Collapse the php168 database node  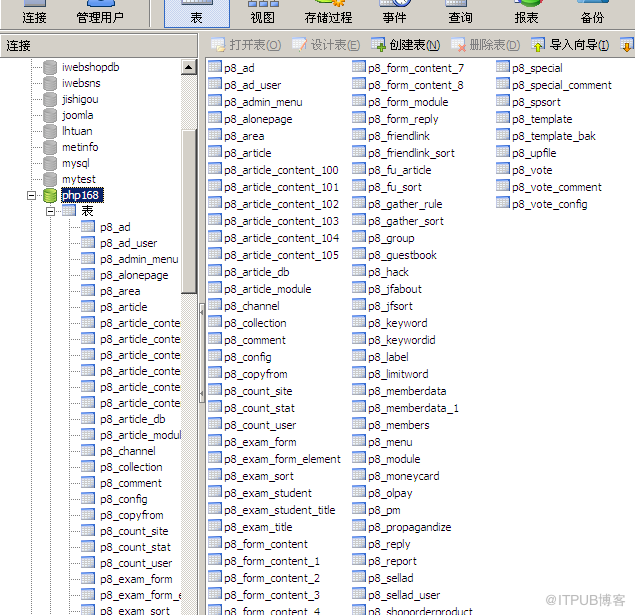31,196
